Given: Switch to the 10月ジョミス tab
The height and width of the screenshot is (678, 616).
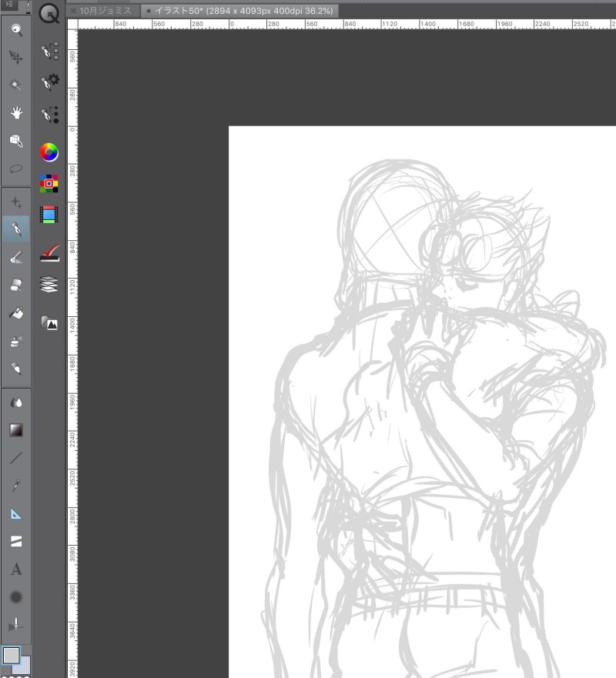Looking at the screenshot, I should (105, 11).
